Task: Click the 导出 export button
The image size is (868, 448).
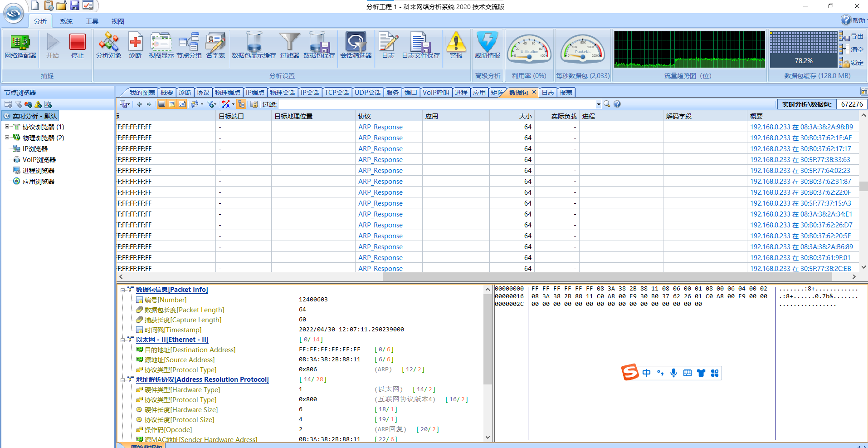Action: 852,37
